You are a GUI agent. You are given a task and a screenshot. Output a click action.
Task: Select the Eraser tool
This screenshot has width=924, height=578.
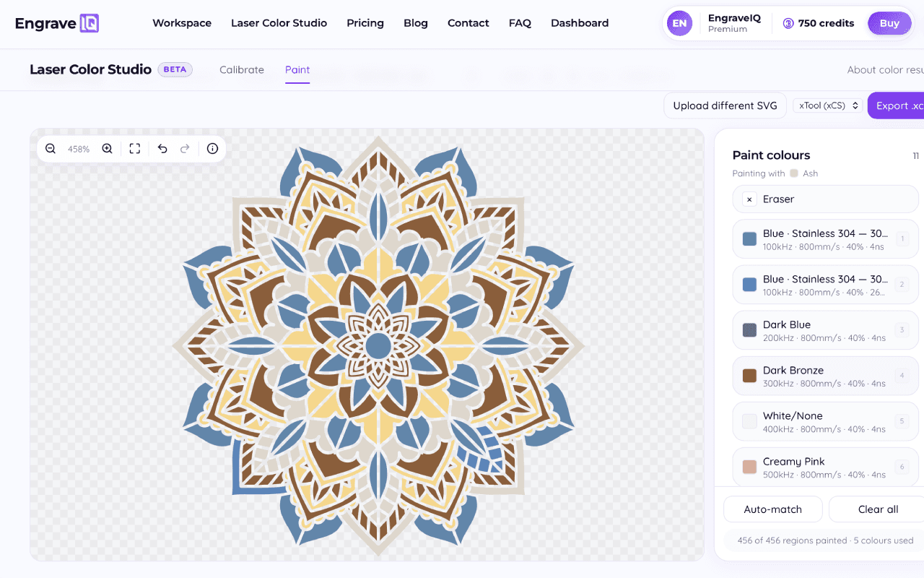pyautogui.click(x=826, y=199)
